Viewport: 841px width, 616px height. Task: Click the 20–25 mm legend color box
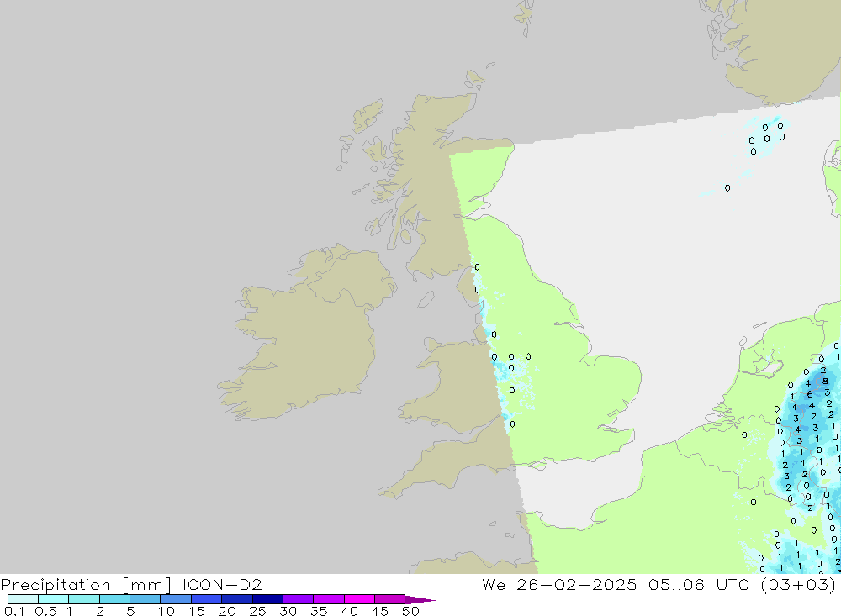237,599
